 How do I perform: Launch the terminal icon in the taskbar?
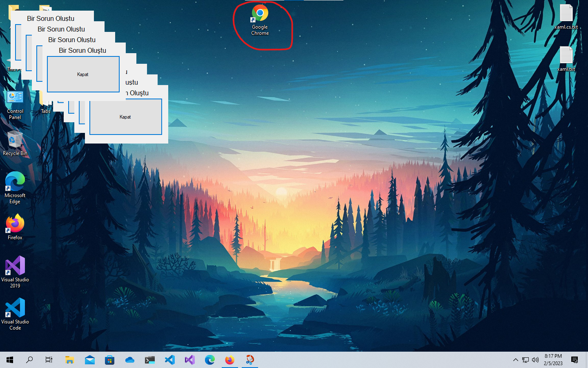coord(150,360)
